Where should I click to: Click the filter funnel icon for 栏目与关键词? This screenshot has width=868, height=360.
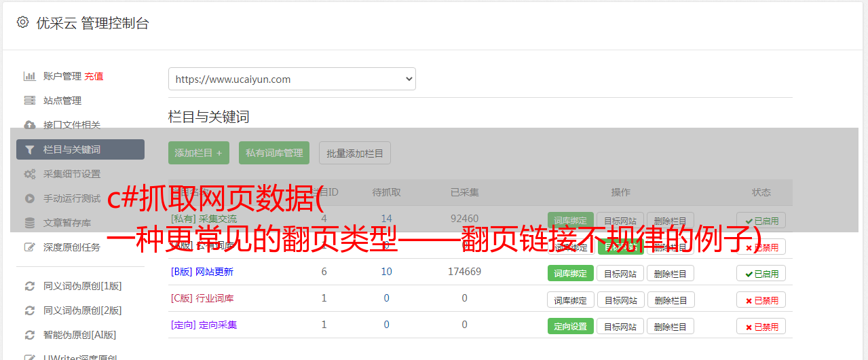pos(29,149)
